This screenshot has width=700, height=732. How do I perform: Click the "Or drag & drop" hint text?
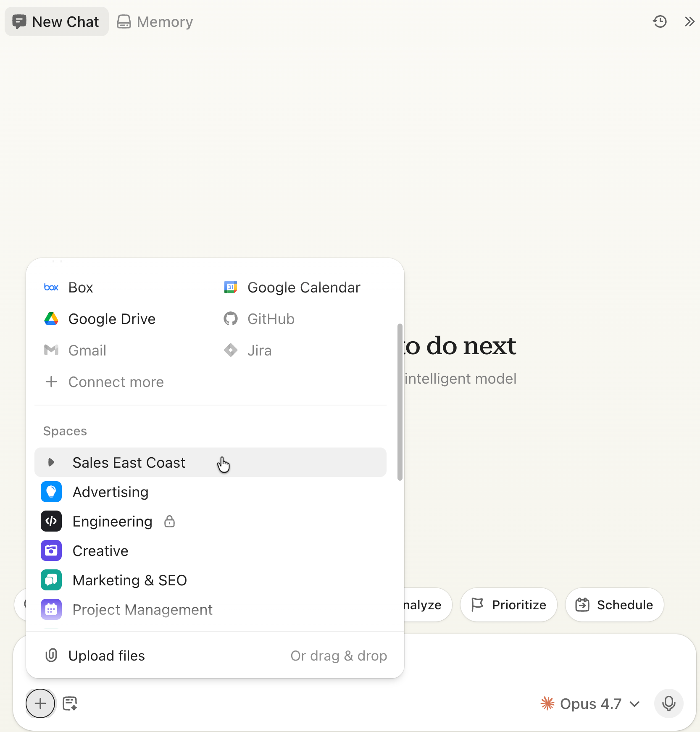click(339, 656)
